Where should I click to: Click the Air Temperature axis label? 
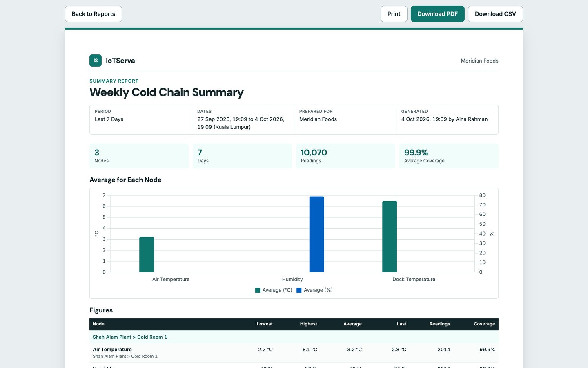[171, 280]
